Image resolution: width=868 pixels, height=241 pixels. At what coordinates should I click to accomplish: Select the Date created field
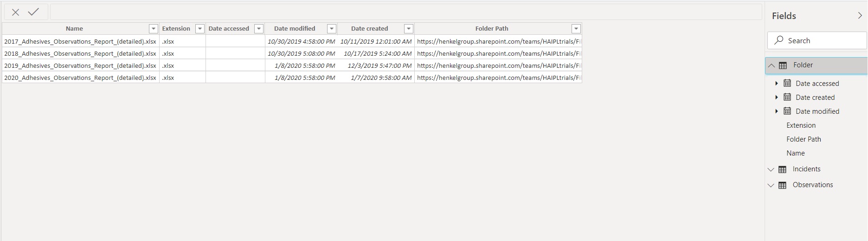point(815,98)
